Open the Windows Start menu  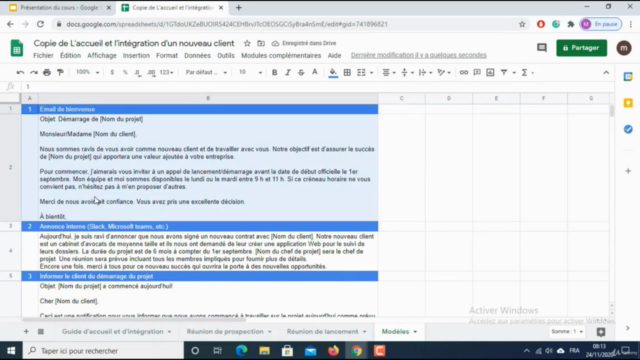tap(11, 351)
